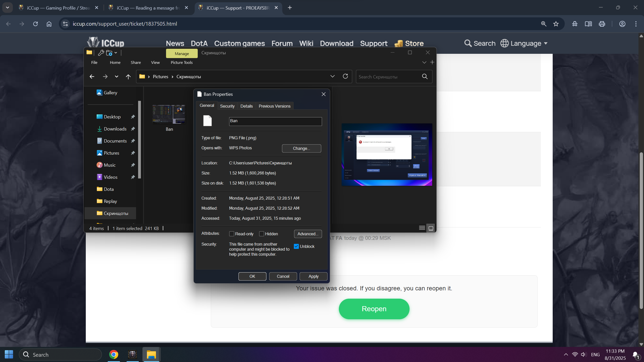Open the Chrome three-dot menu

pyautogui.click(x=636, y=24)
